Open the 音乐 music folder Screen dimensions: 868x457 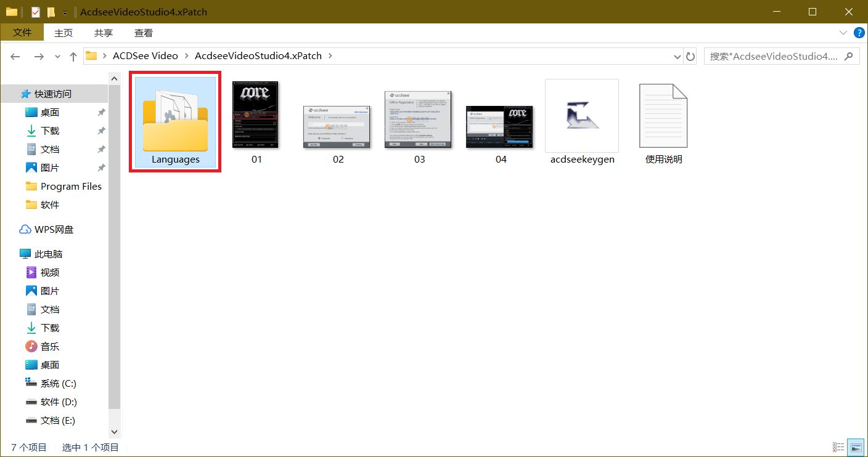tap(50, 346)
